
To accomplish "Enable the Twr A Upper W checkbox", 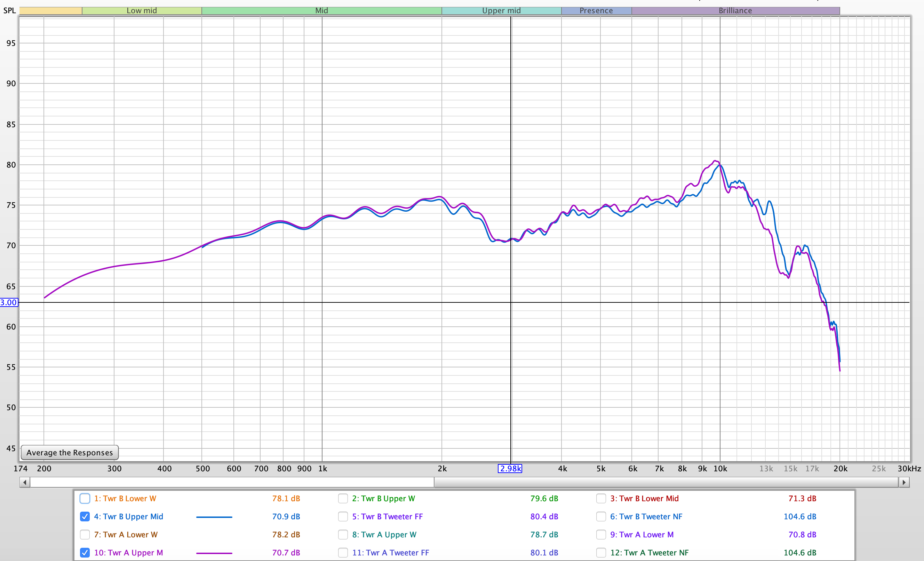I will click(x=343, y=534).
